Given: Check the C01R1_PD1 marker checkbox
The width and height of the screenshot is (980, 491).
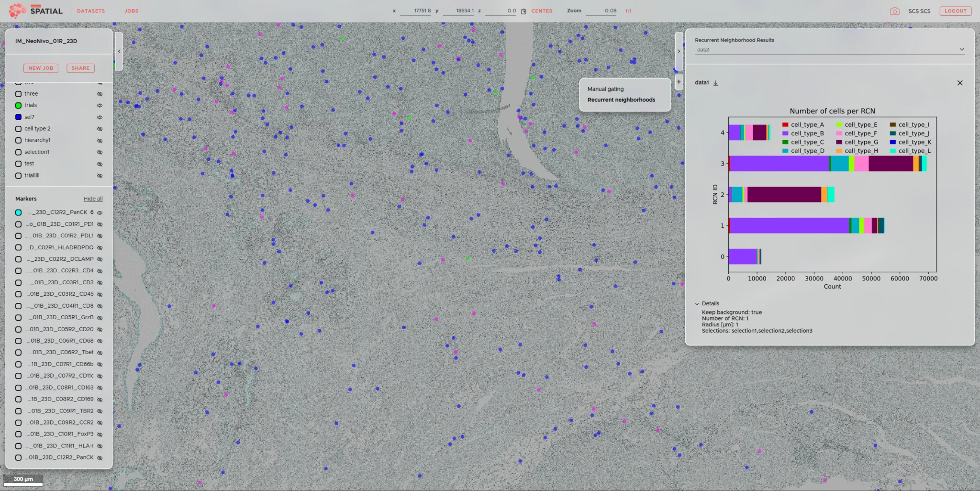Looking at the screenshot, I should [18, 224].
